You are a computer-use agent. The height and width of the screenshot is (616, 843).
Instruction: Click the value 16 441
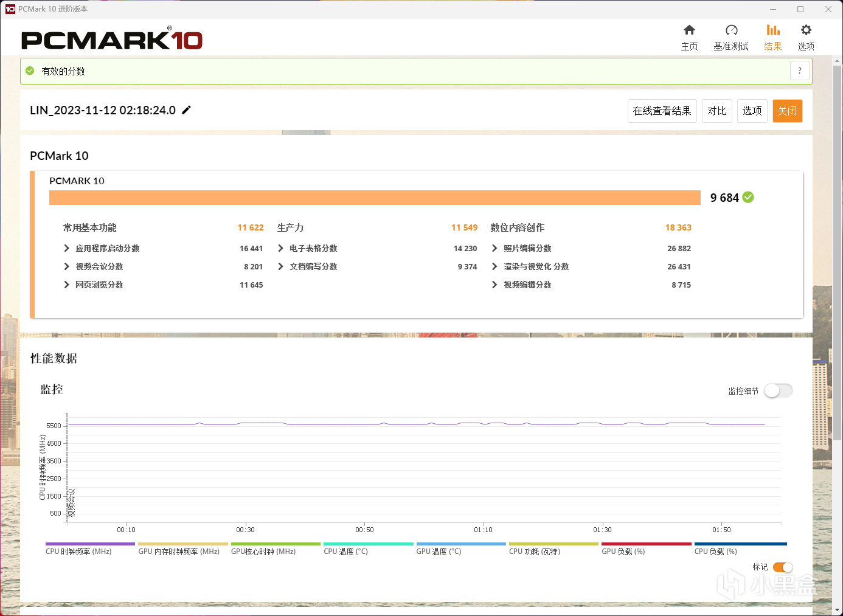251,248
